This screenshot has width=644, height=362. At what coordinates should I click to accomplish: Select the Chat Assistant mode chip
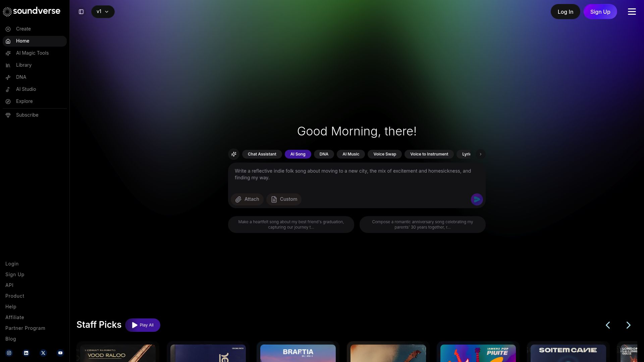click(x=262, y=154)
